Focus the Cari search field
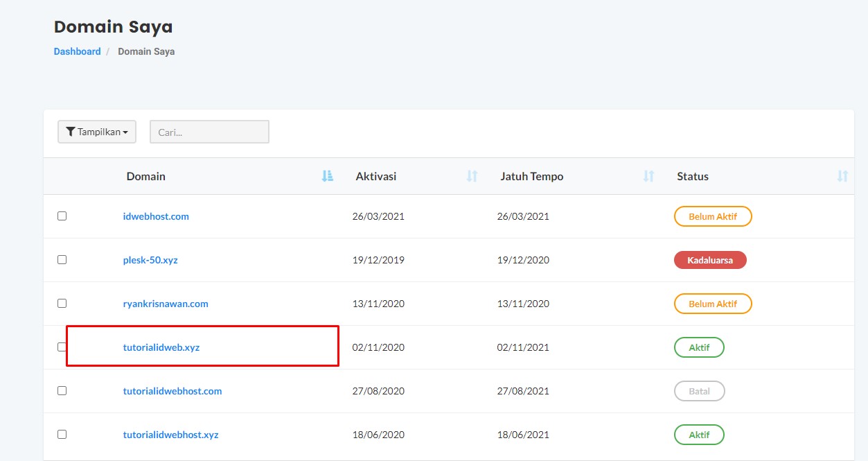 [x=209, y=132]
